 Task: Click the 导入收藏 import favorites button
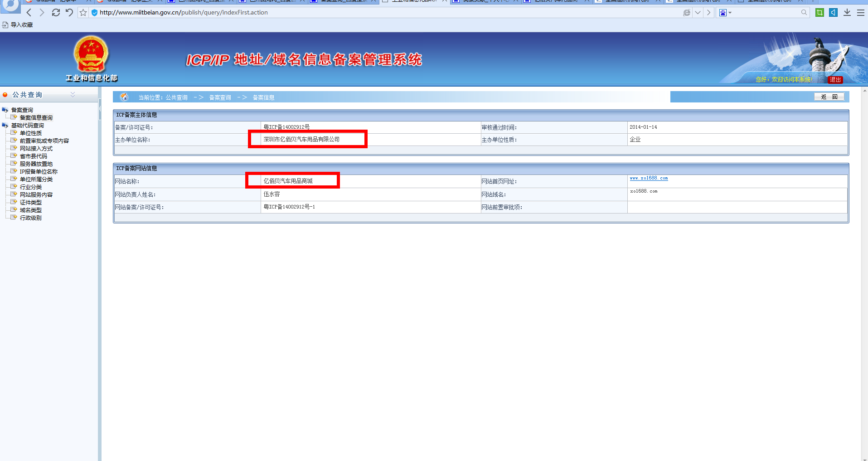pyautogui.click(x=18, y=25)
